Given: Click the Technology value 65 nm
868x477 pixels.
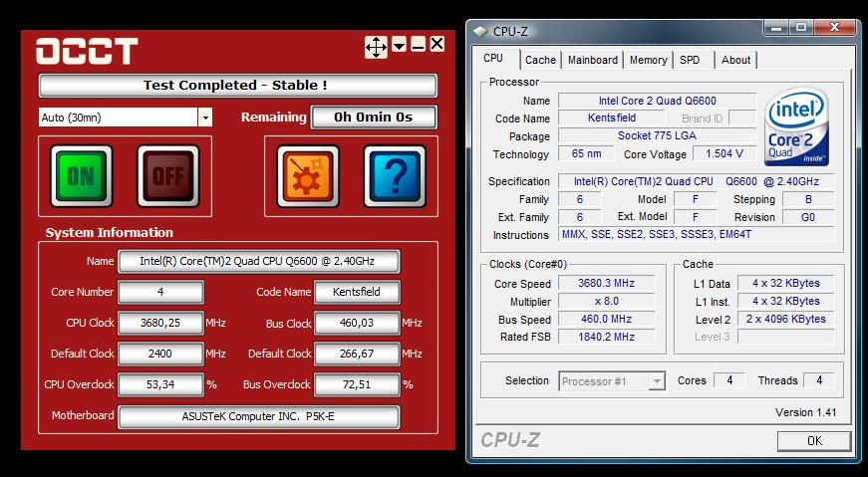Looking at the screenshot, I should click(x=586, y=153).
